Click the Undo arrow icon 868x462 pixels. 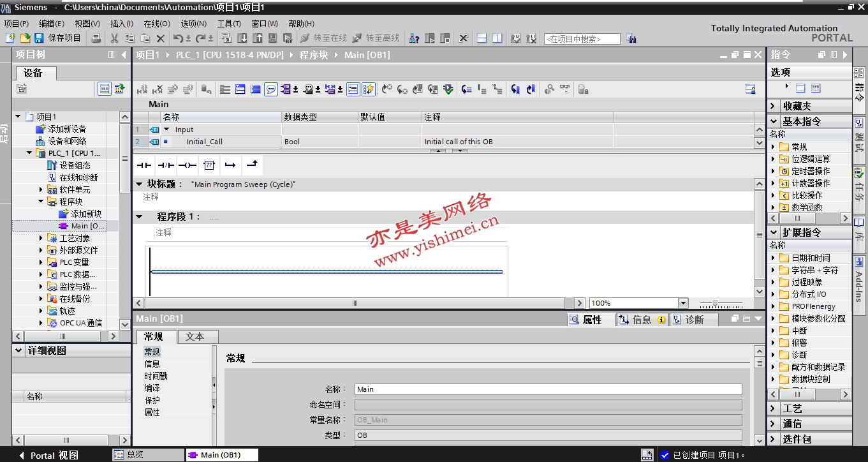(179, 38)
